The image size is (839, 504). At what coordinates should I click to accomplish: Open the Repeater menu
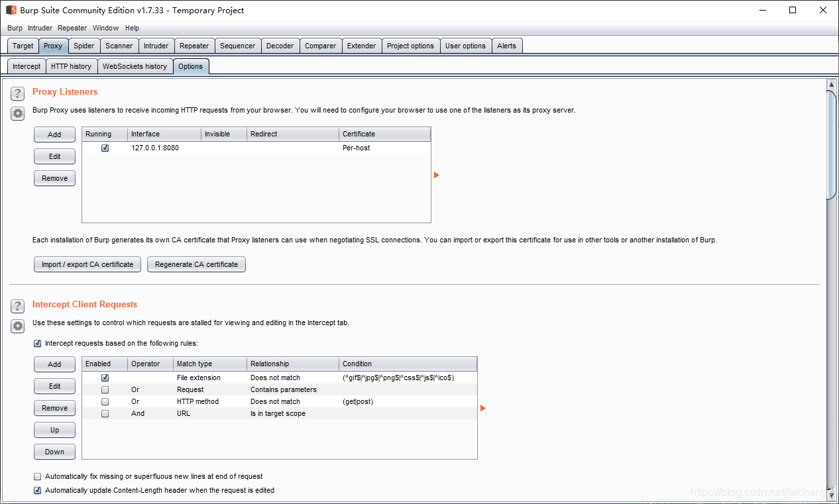[x=72, y=28]
